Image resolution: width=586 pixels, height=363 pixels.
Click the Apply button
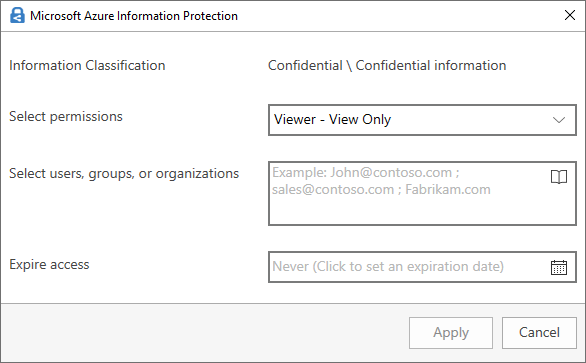tap(451, 333)
